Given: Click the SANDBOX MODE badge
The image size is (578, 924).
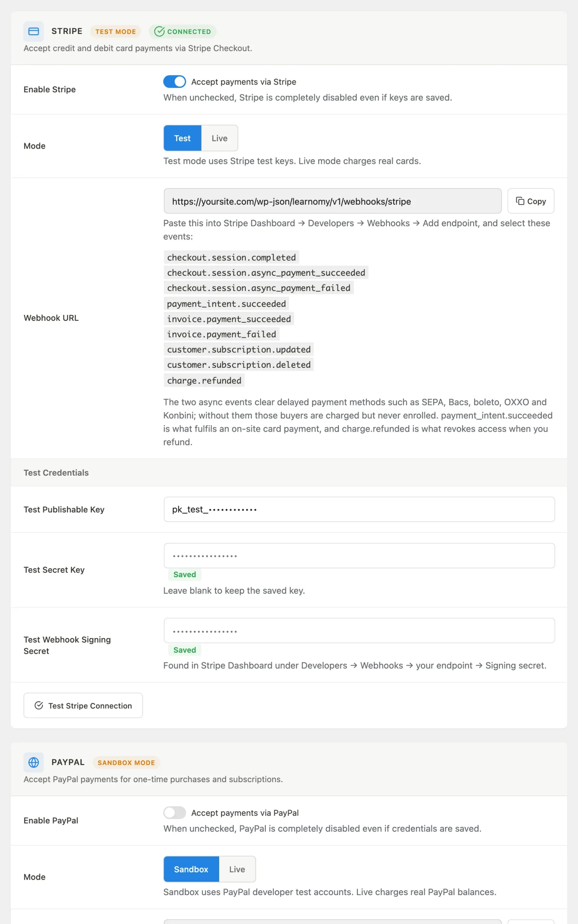Looking at the screenshot, I should click(x=126, y=763).
